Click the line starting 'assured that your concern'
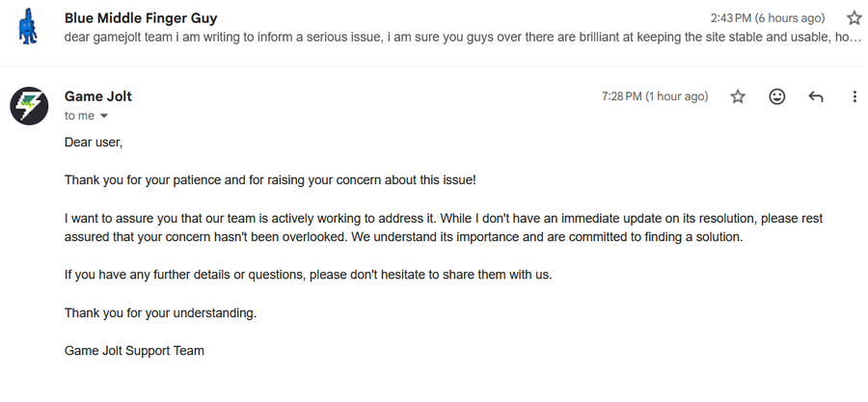 coord(404,237)
